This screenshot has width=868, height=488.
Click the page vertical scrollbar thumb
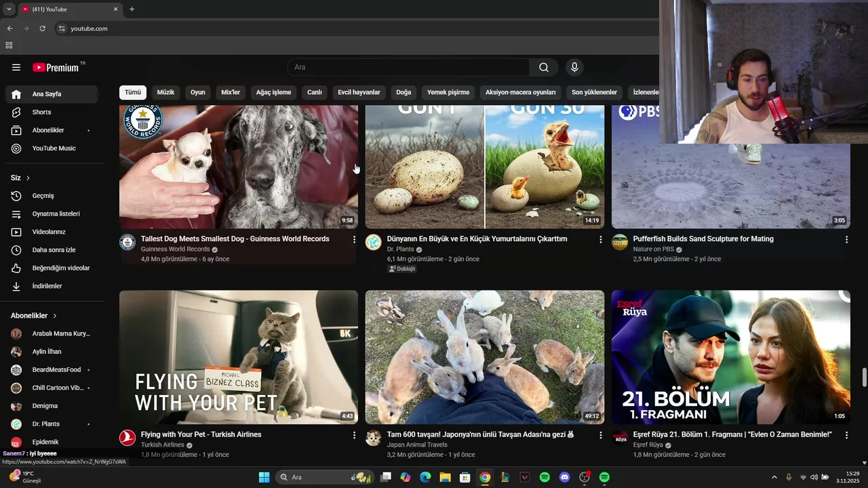pos(865,378)
